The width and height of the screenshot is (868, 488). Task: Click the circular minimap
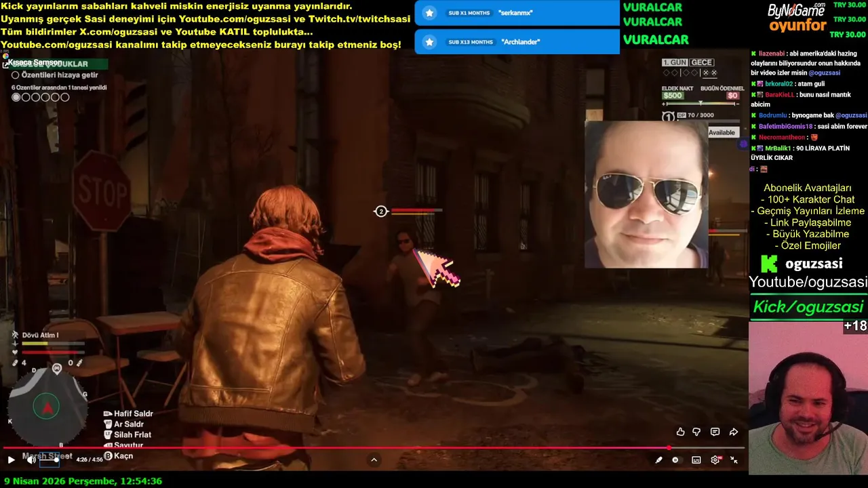point(47,407)
